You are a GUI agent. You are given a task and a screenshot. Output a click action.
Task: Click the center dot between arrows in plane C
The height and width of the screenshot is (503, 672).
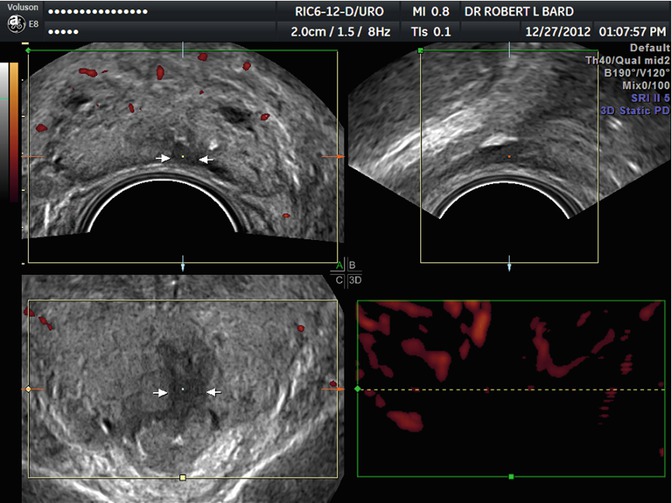coord(183,388)
